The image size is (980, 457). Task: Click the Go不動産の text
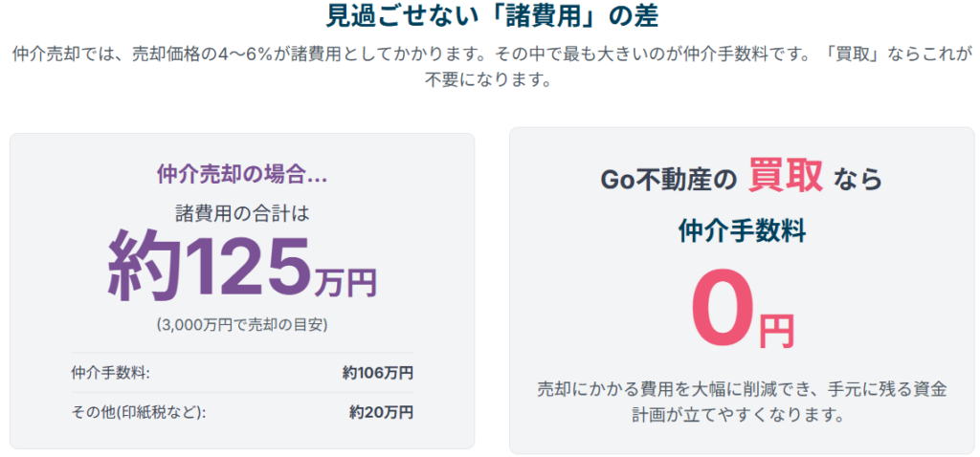(x=667, y=181)
